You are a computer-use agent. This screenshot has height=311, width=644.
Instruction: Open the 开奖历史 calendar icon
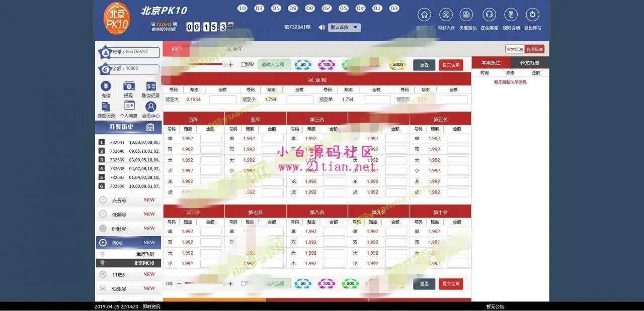coord(150,127)
